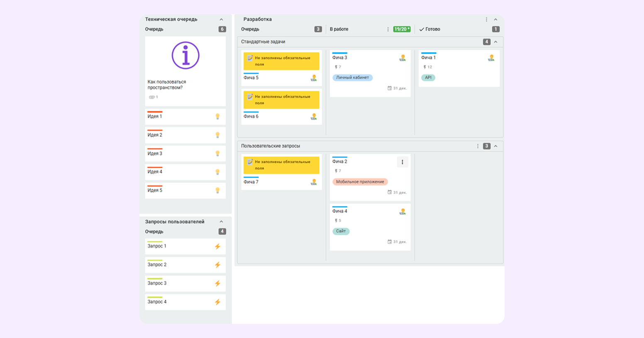Open three-dot menu on Фича 2 card

click(x=402, y=162)
